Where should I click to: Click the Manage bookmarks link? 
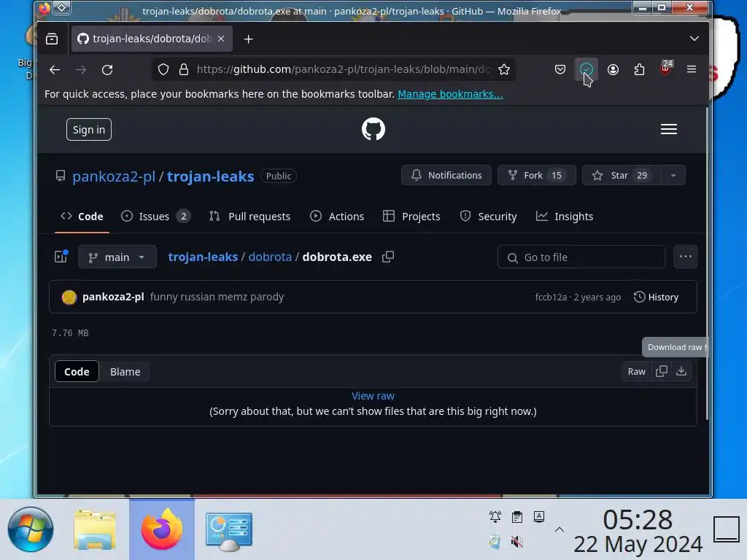click(x=450, y=94)
